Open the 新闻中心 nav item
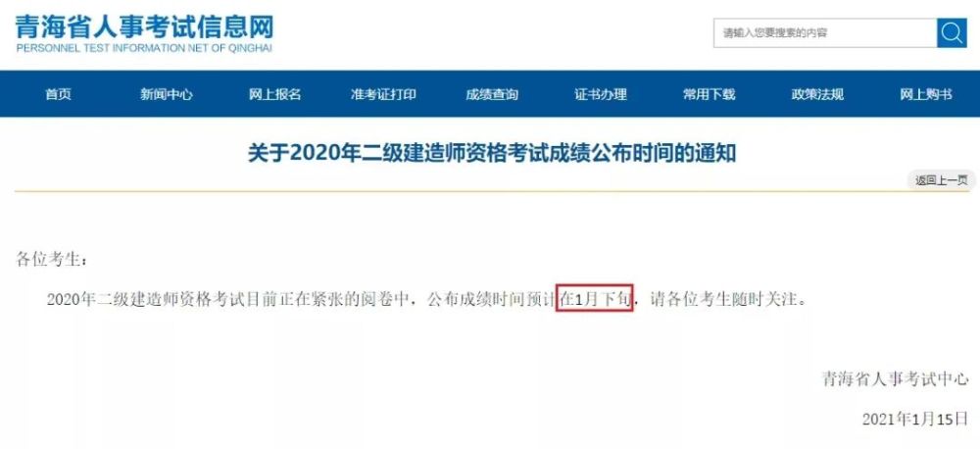The width and height of the screenshot is (980, 449). point(167,94)
